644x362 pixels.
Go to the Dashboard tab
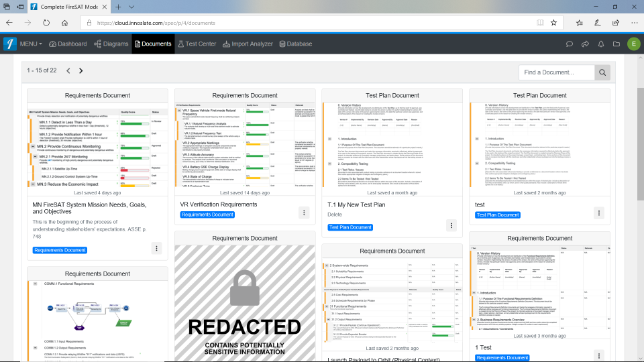click(68, 44)
